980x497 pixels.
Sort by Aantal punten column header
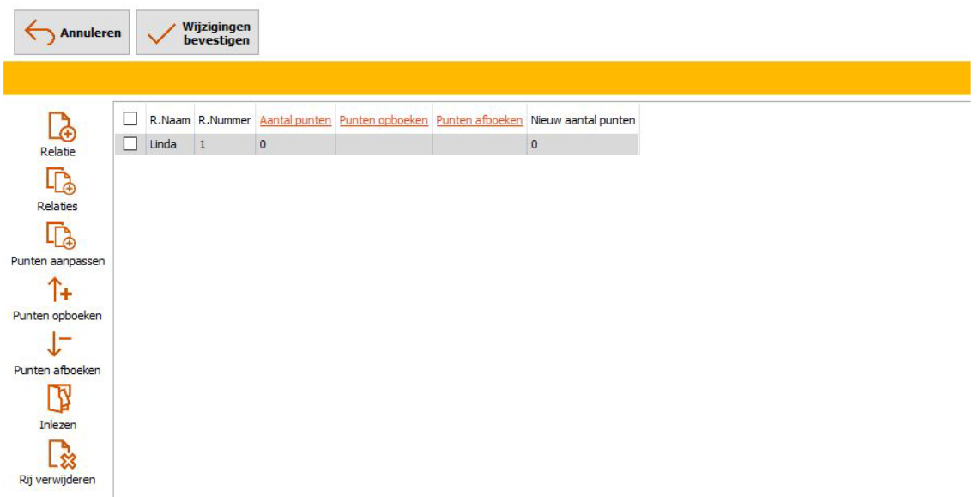point(295,120)
